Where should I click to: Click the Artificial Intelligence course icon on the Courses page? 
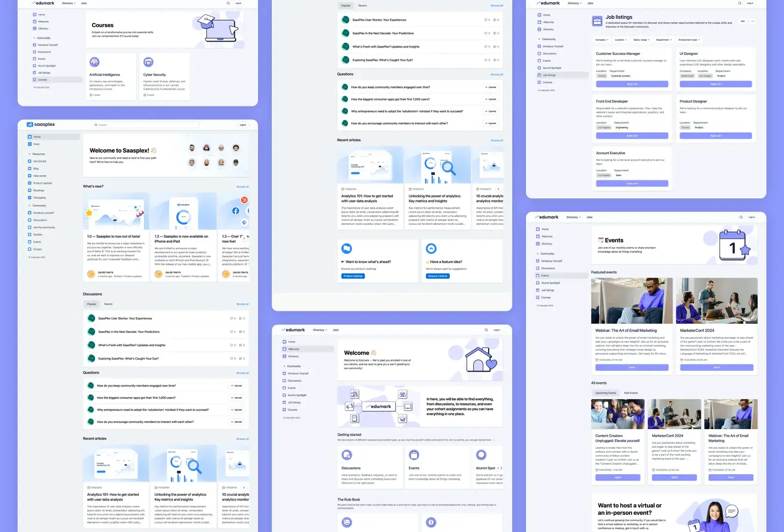click(x=95, y=62)
